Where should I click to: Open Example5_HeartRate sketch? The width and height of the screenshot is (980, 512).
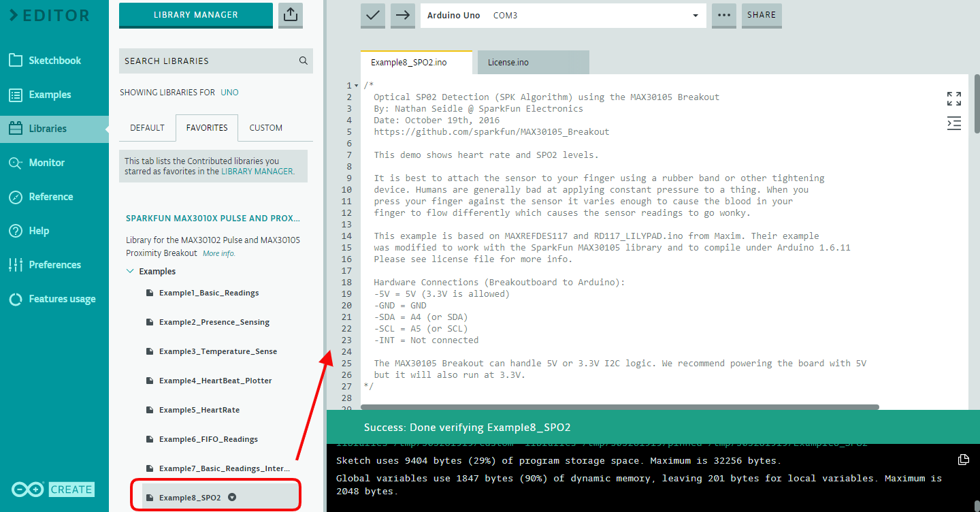coord(199,410)
